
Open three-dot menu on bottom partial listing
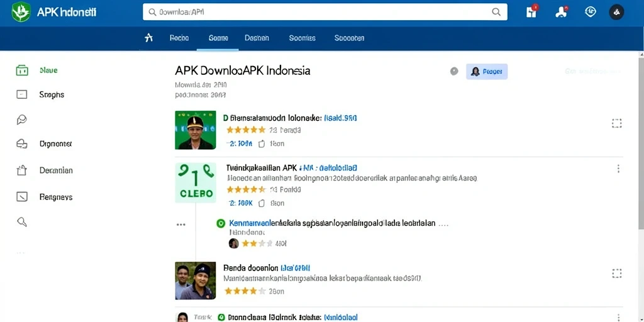click(x=618, y=318)
